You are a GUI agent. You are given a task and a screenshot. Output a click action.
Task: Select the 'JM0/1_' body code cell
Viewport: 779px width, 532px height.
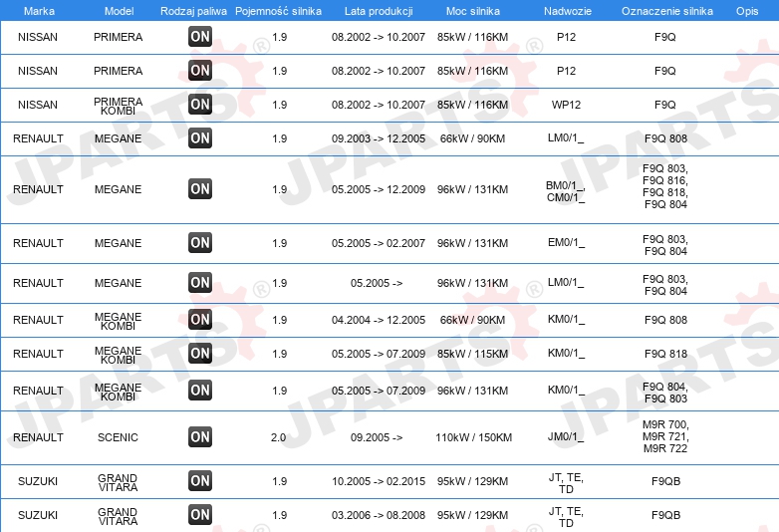[566, 437]
